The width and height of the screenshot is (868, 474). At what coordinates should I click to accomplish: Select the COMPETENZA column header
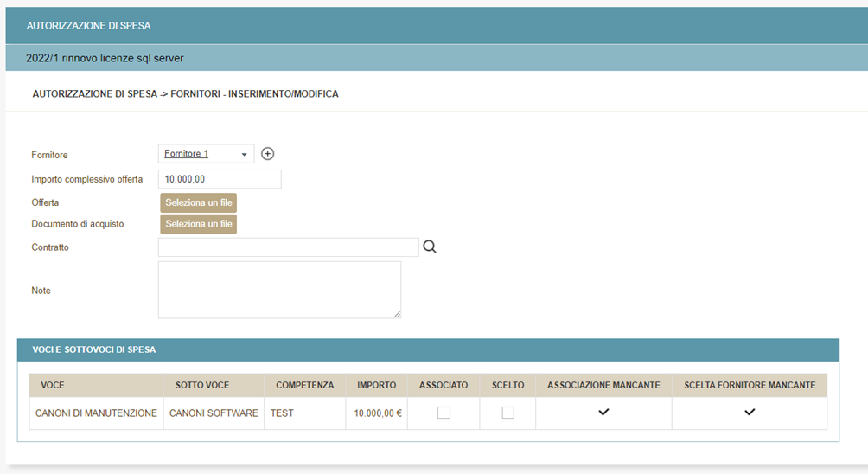[x=304, y=385]
